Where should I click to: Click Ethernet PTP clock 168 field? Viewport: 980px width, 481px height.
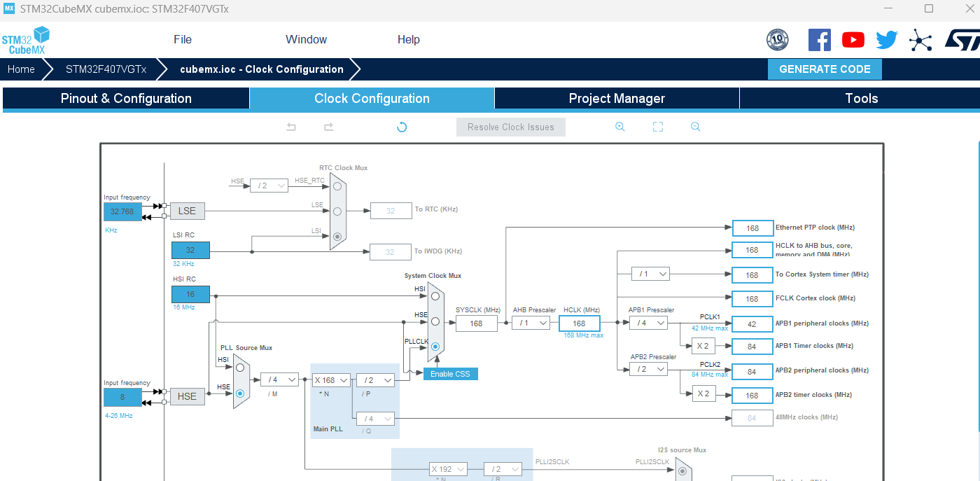(752, 228)
